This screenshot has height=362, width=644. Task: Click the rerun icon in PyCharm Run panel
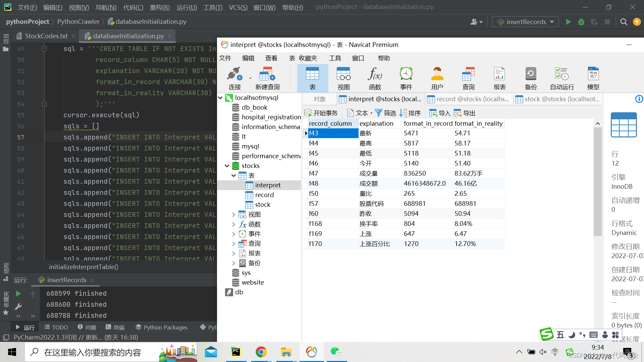pos(18,294)
